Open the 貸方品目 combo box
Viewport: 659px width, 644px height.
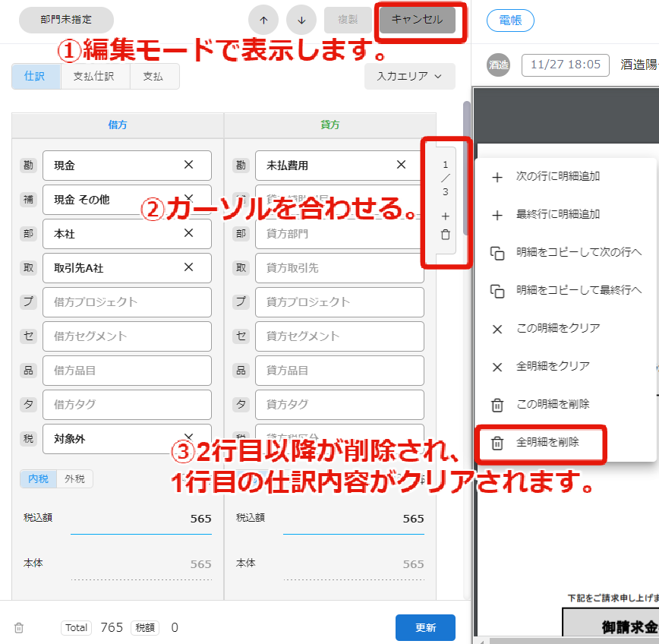coord(339,371)
